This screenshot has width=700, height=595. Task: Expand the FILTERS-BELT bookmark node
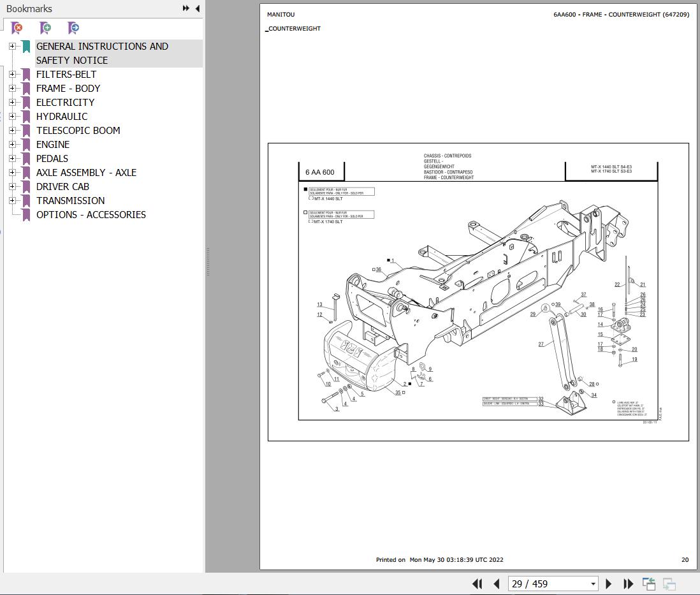(x=12, y=75)
